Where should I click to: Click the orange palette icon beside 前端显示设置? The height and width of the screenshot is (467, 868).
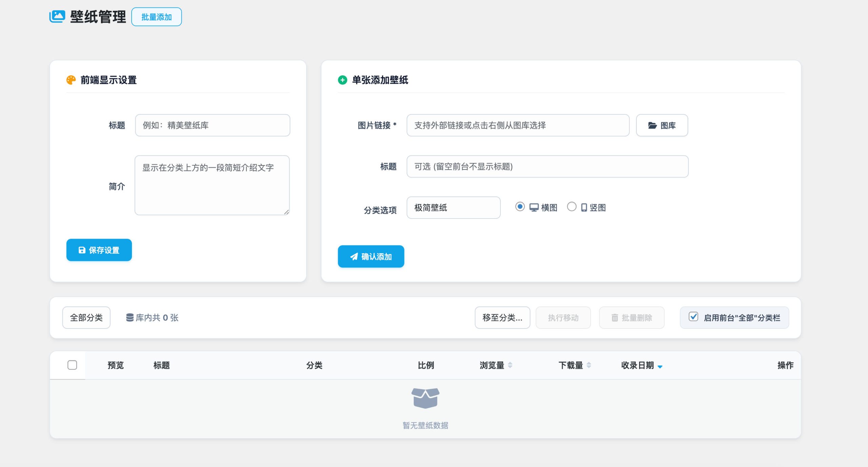click(71, 80)
